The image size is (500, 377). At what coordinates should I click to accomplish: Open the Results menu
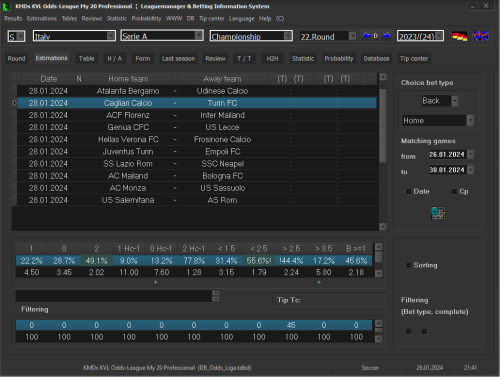click(13, 19)
